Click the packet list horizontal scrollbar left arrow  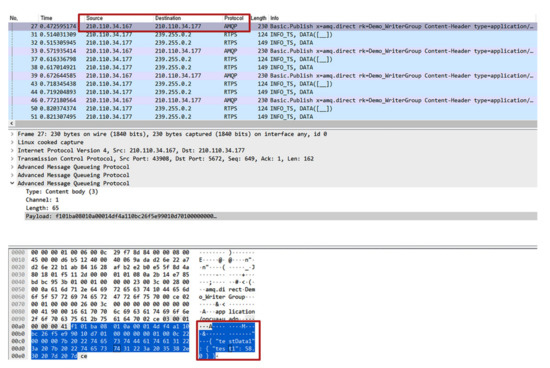coord(12,123)
